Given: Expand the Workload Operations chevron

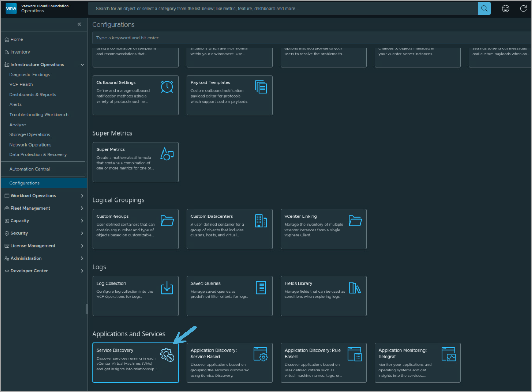Looking at the screenshot, I should tap(82, 196).
